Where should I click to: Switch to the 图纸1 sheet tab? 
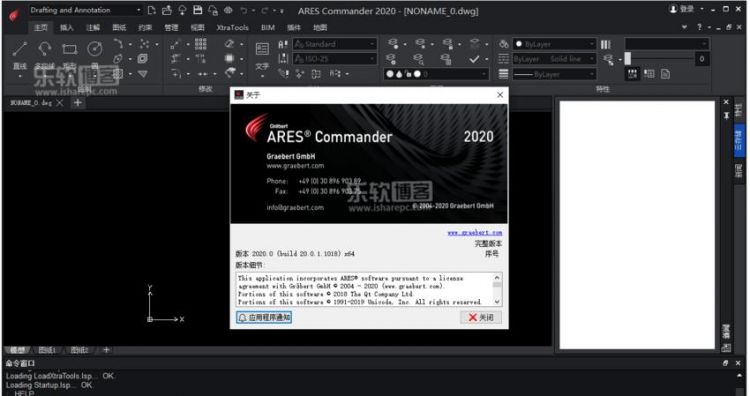point(47,350)
